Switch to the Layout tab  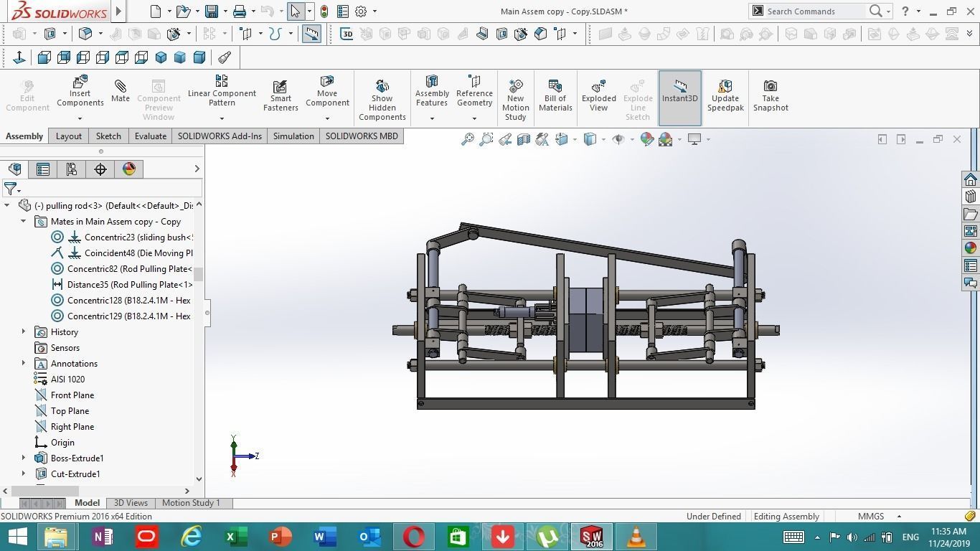(x=69, y=136)
